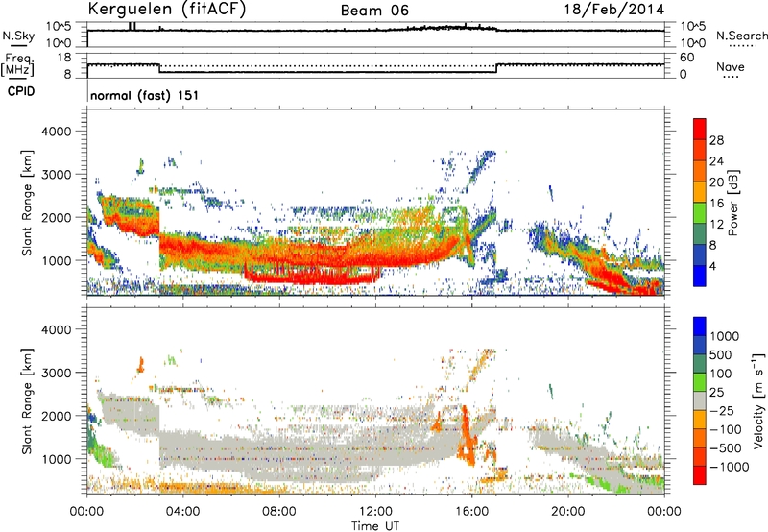Click the date '18/Feb/2014'
Viewport: 768px width, 532px height.
(x=614, y=10)
